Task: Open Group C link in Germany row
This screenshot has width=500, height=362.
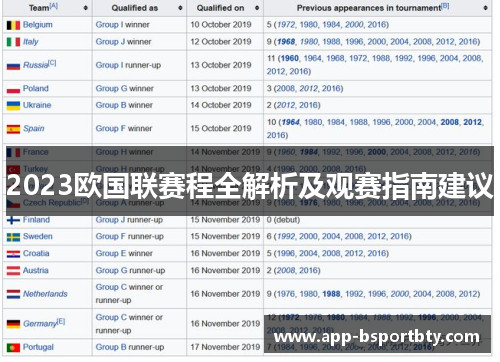Action: [111, 317]
